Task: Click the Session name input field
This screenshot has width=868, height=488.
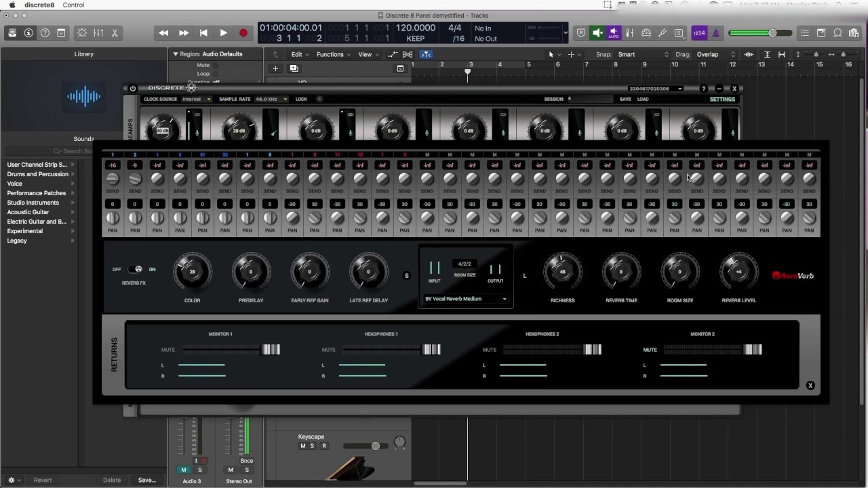Action: tap(589, 99)
